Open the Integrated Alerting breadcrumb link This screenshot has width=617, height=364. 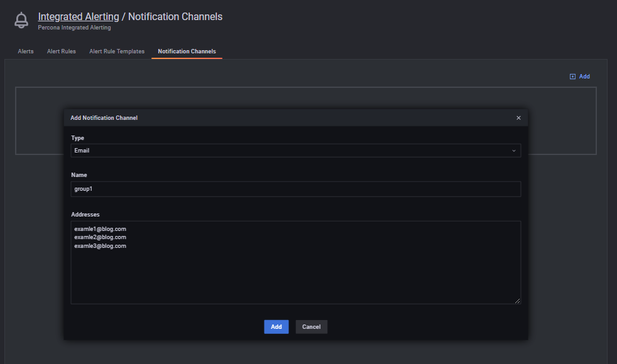79,16
